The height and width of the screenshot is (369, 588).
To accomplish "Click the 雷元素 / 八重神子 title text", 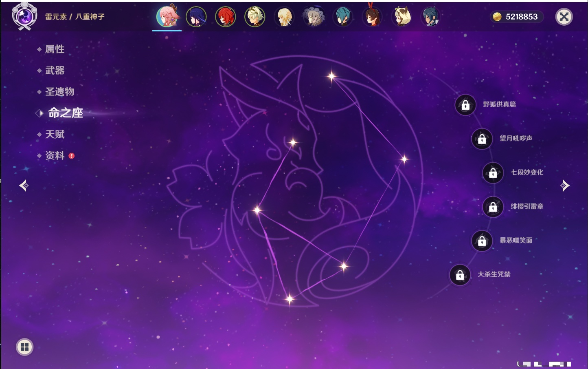I will (75, 17).
